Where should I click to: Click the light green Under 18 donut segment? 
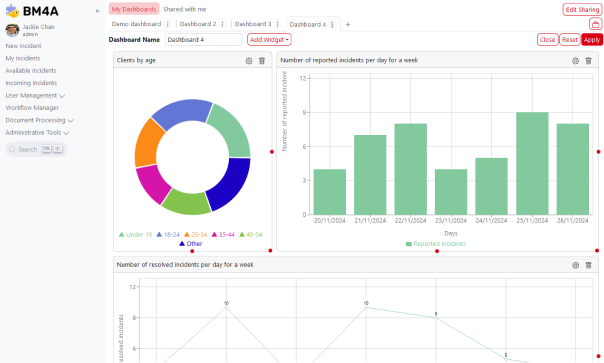(x=233, y=131)
